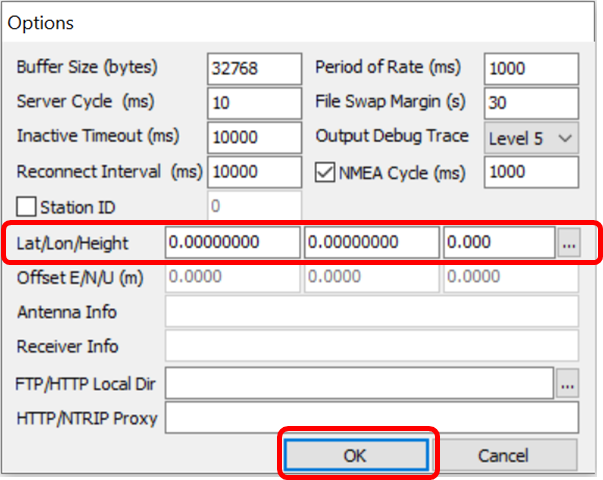Image resolution: width=603 pixels, height=480 pixels.
Task: Click the FTP/HTTP Local Dir field
Action: (x=358, y=382)
